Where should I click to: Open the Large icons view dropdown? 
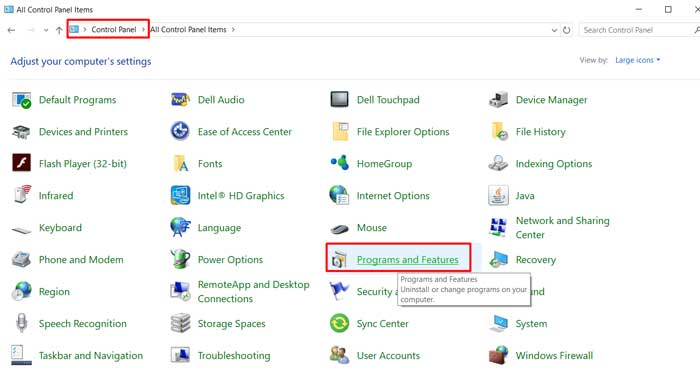pos(638,60)
